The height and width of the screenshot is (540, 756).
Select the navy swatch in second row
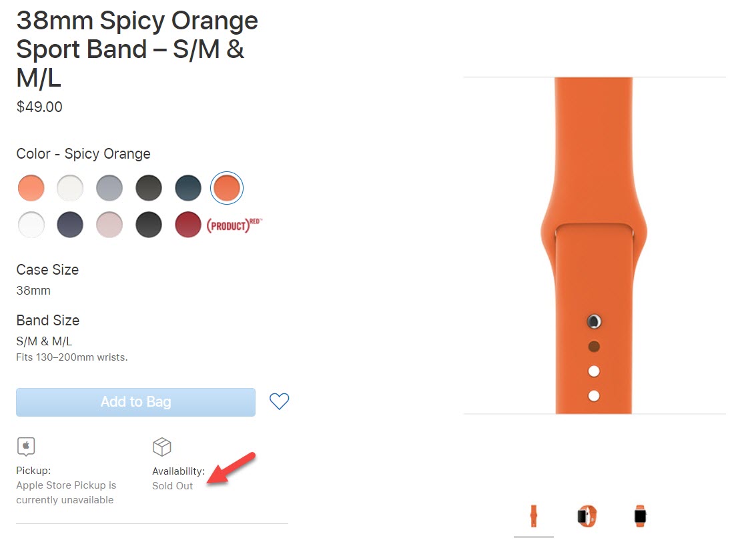click(70, 225)
